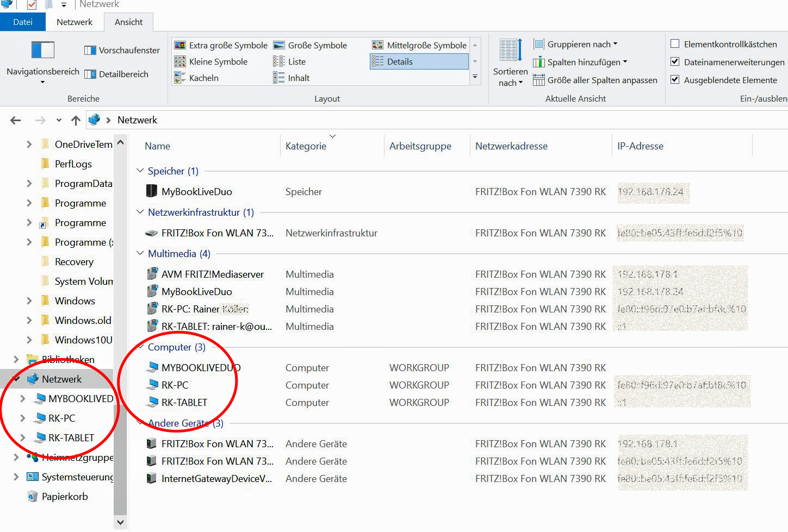Viewport: 788px width, 532px height.
Task: Select Windows.old folder in tree
Action: (83, 320)
